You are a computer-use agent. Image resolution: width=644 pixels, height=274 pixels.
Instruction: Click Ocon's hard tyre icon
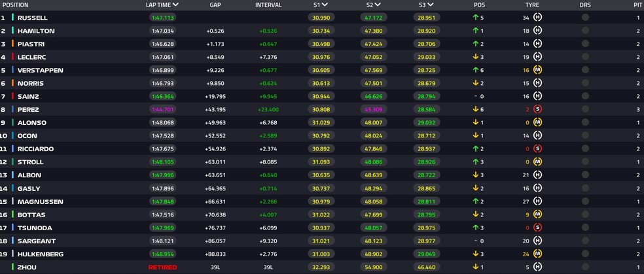click(537, 135)
